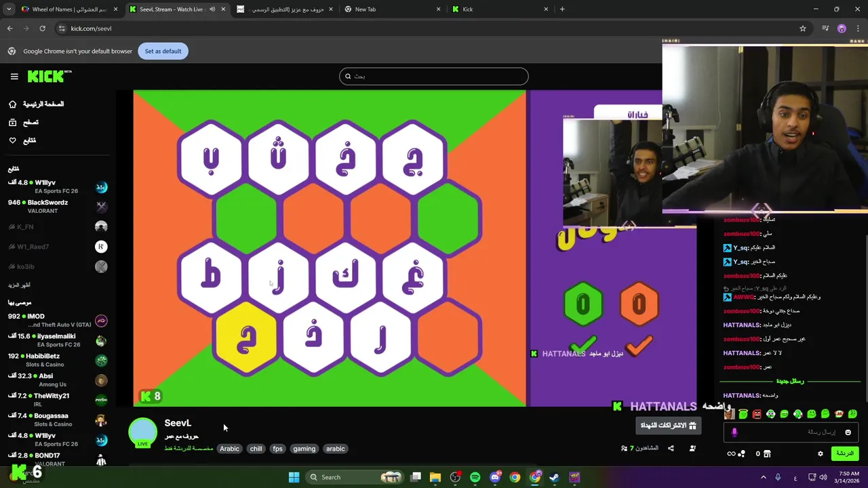Open volume speaker icon in system tray

pyautogui.click(x=823, y=477)
